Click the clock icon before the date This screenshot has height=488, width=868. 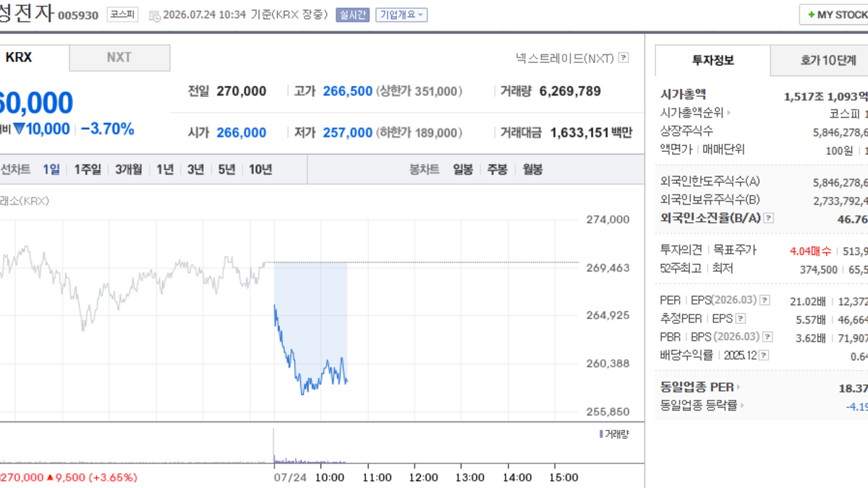[x=155, y=15]
